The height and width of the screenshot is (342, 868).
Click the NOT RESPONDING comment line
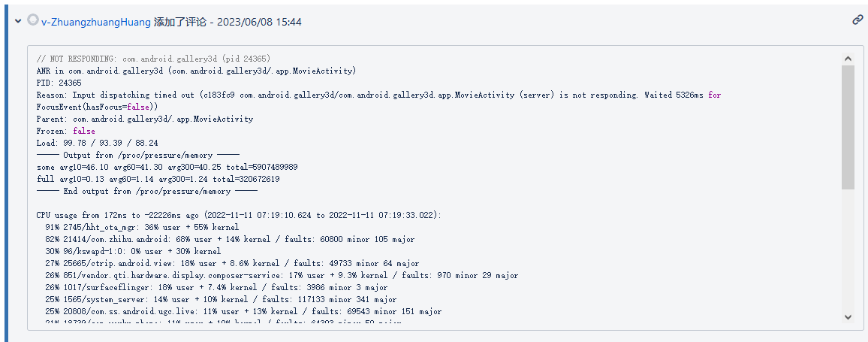click(153, 58)
